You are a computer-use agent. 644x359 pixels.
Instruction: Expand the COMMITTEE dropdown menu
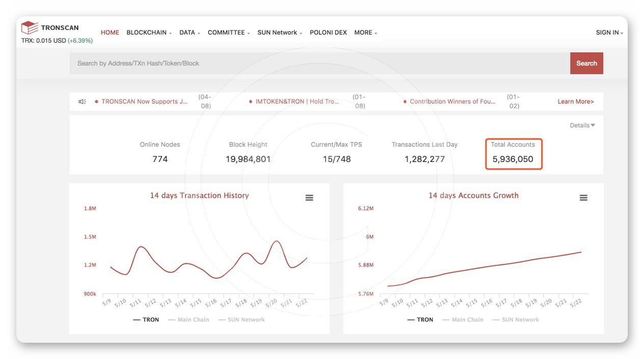tap(229, 33)
